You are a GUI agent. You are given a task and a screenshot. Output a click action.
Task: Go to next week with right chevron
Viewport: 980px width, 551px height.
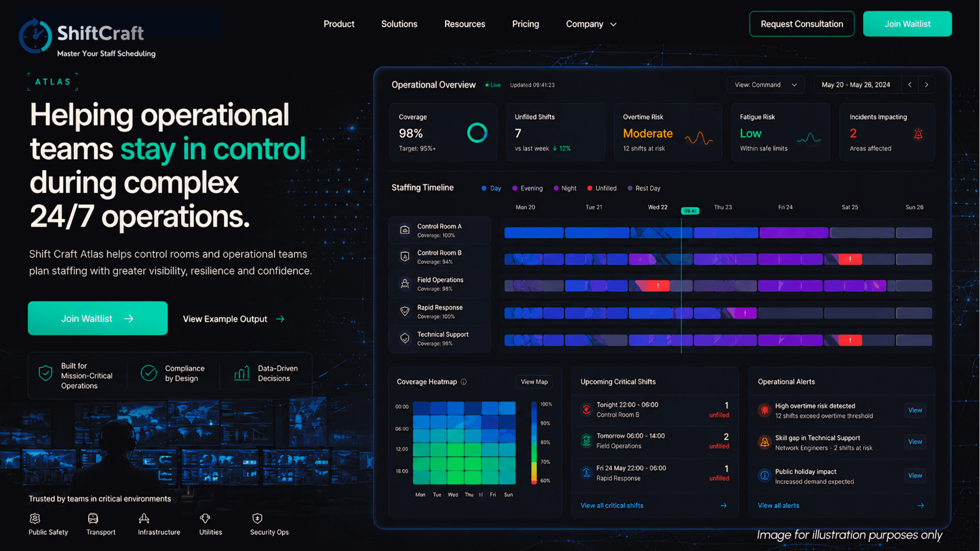(x=926, y=85)
